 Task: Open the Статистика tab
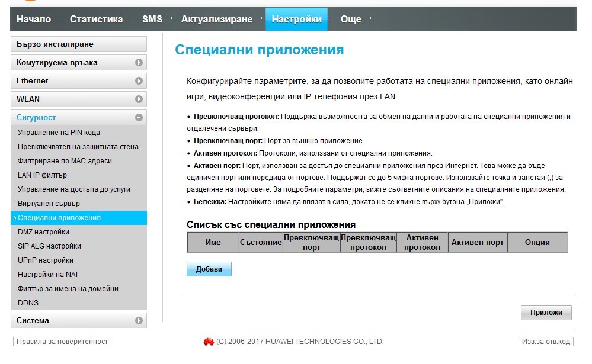[x=96, y=20]
